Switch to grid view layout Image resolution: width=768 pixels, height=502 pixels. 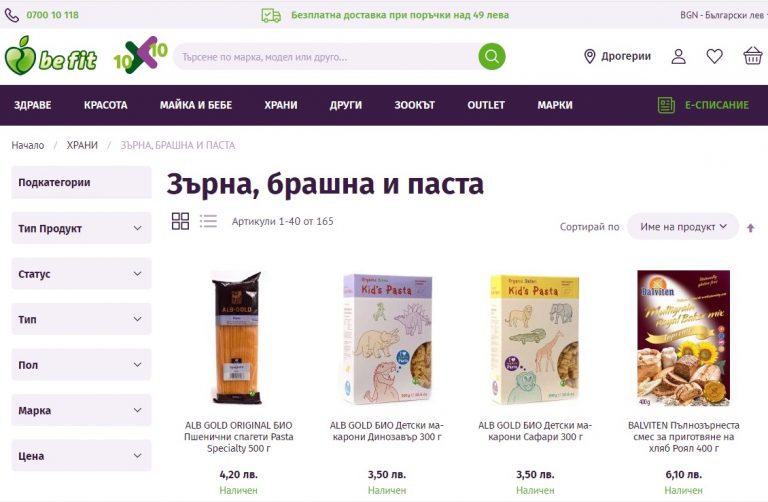180,221
